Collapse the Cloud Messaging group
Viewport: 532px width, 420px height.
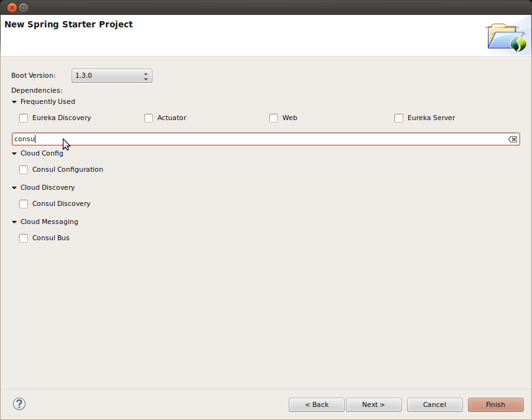[14, 222]
